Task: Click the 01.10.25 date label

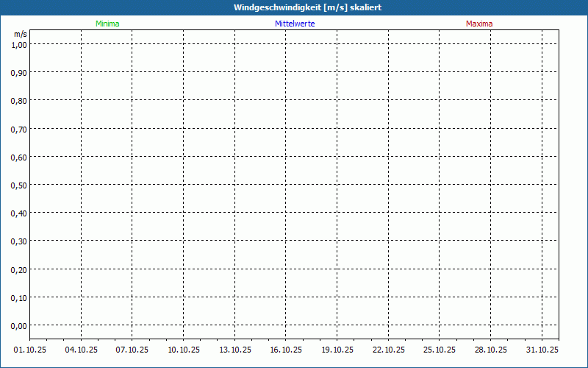Action: coord(30,350)
